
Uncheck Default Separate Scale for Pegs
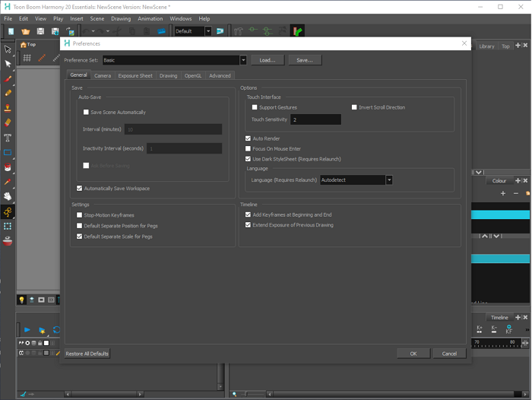(79, 237)
